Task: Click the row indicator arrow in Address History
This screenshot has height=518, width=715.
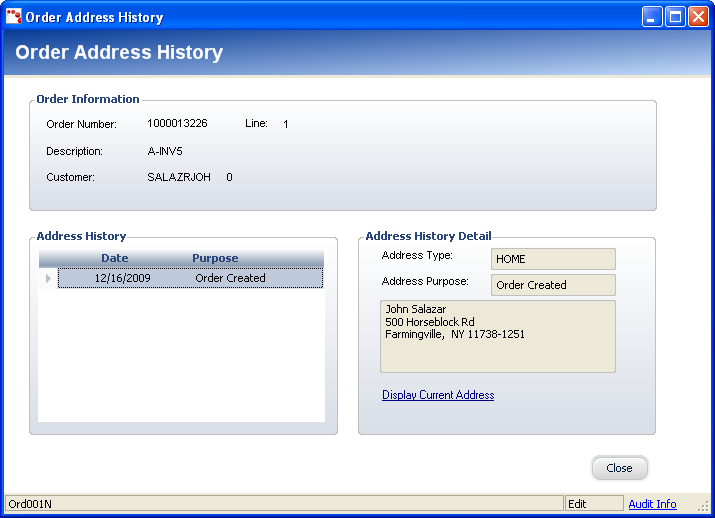Action: (x=48, y=278)
